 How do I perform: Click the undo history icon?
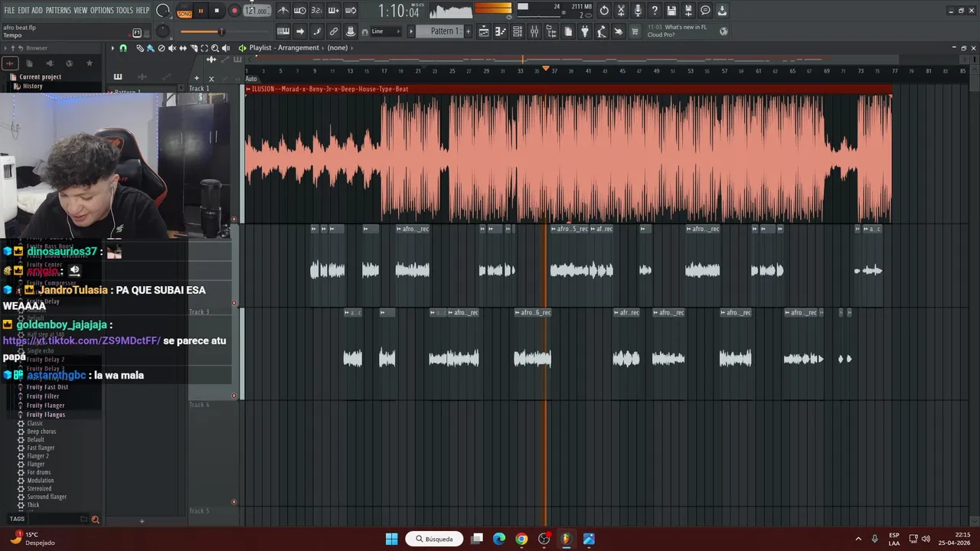click(604, 11)
